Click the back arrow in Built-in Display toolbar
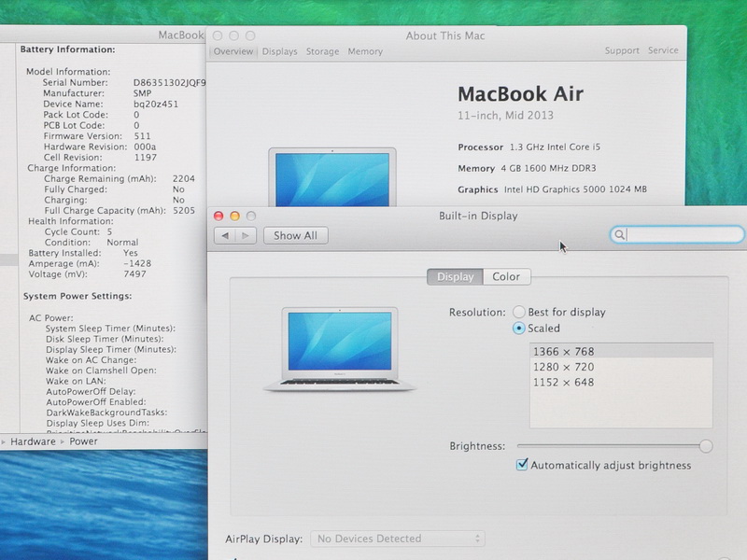This screenshot has width=747, height=560. coord(225,236)
